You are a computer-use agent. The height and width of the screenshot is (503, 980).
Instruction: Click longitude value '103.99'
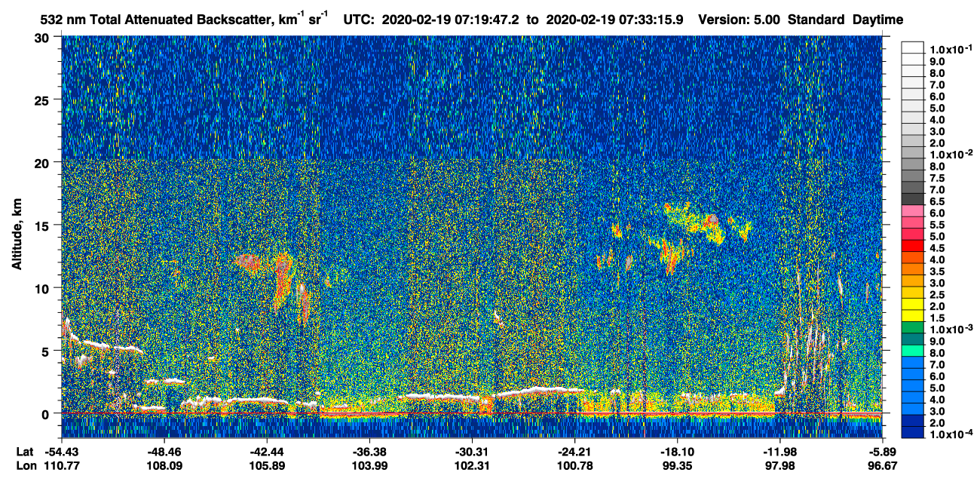tap(369, 466)
